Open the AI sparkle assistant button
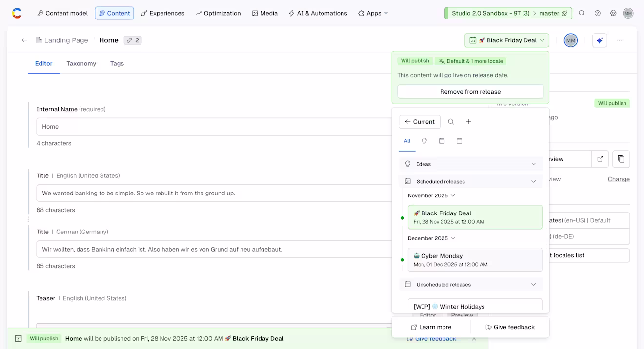 point(600,40)
